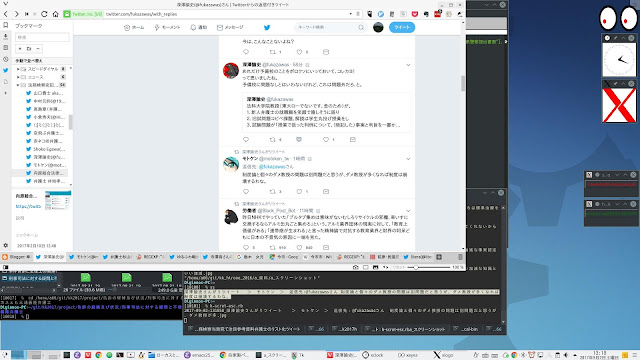This screenshot has width=640, height=360.
Task: Open xeyes from the taskbar
Action: pyautogui.click(x=407, y=355)
